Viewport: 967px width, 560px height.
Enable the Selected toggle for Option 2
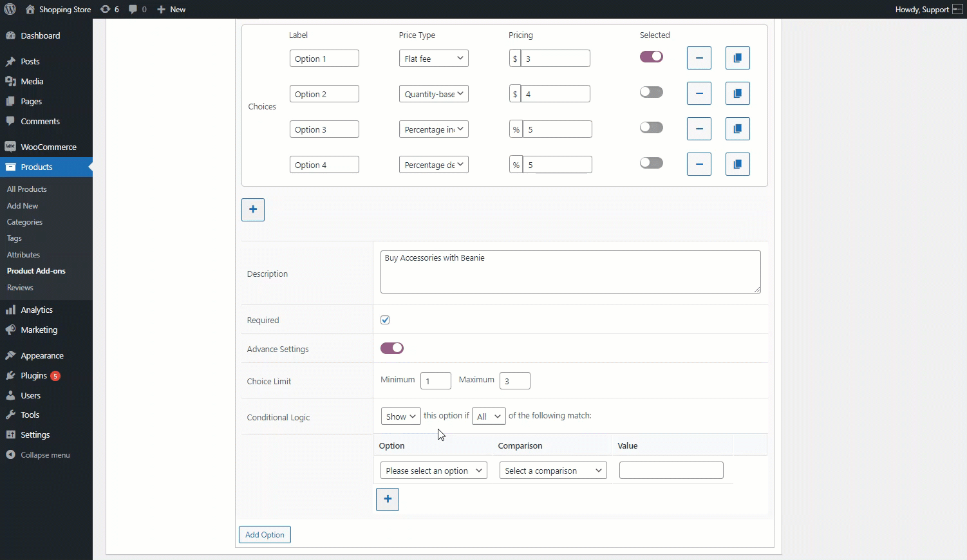(652, 92)
